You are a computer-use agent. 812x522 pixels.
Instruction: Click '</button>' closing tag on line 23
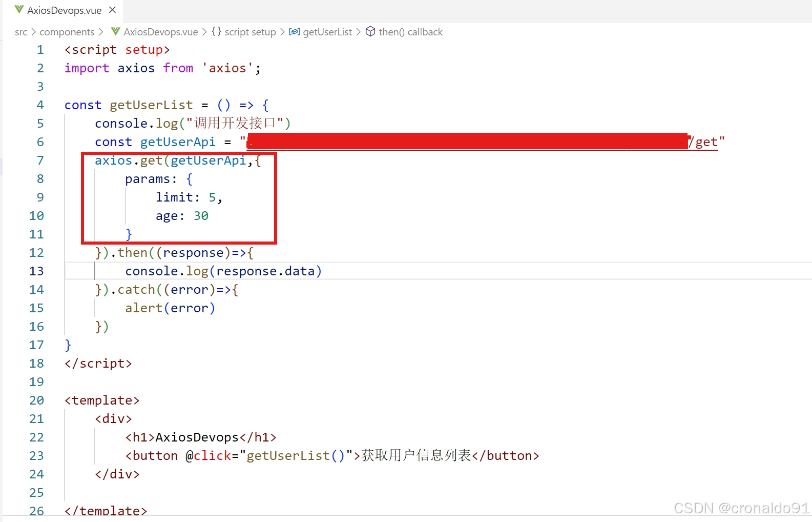click(x=505, y=456)
